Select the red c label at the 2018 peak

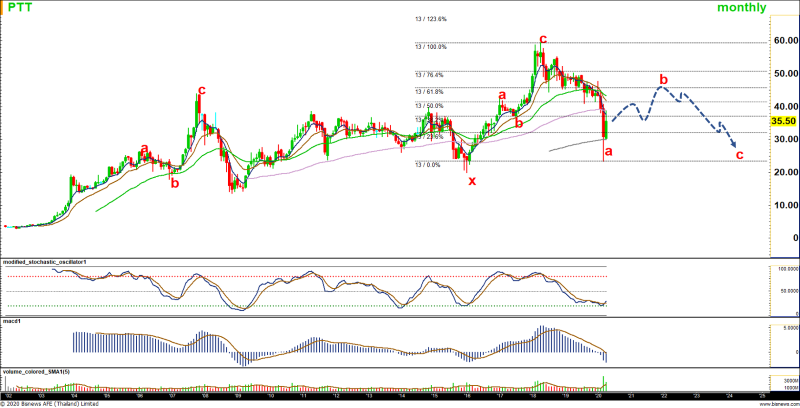tap(542, 39)
